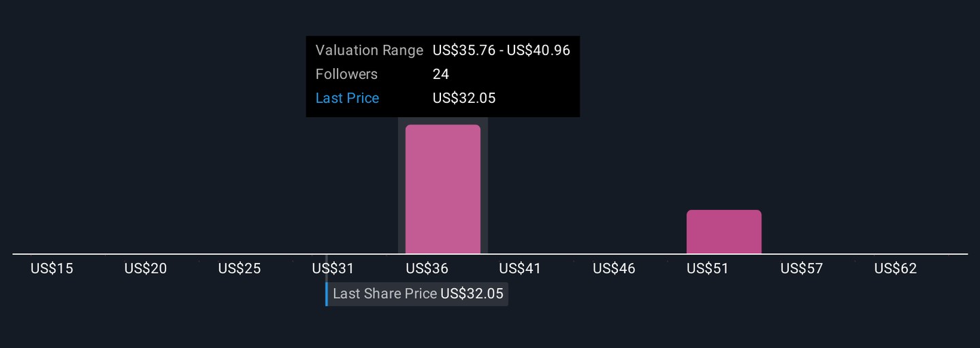Select the shorter pink bar above US$51
This screenshot has width=980, height=348.
[723, 232]
